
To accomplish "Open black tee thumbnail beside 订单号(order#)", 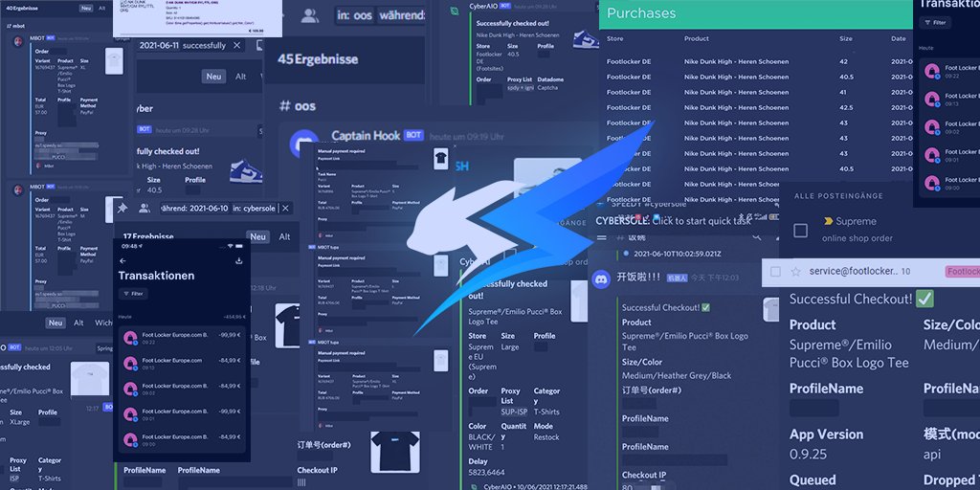I will tap(394, 451).
